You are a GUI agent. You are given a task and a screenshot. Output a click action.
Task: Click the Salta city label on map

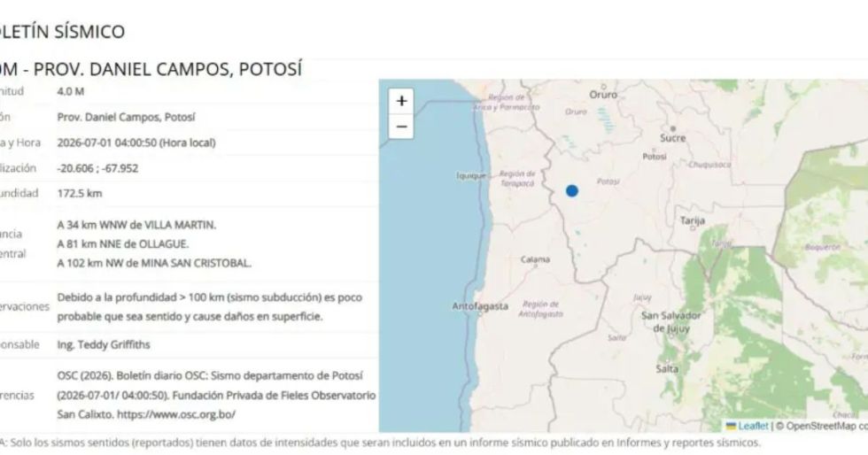(667, 368)
